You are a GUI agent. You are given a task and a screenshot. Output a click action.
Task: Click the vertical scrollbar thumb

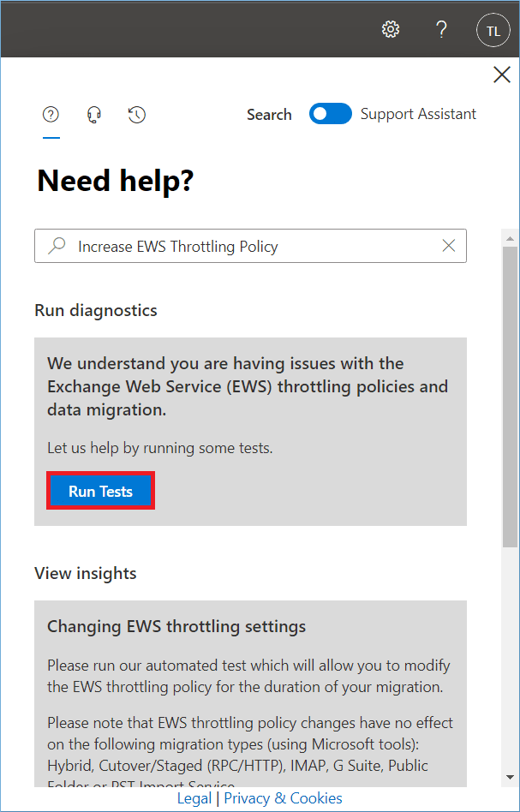point(511,397)
